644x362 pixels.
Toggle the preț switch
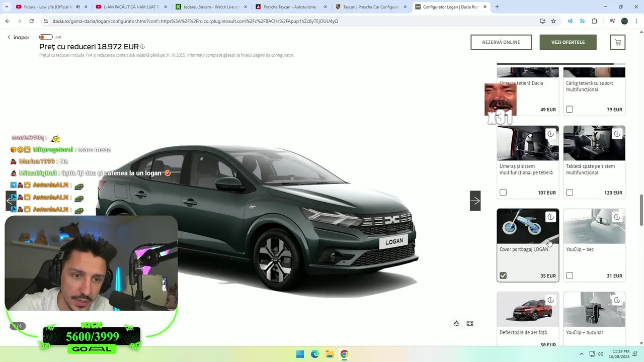(46, 37)
